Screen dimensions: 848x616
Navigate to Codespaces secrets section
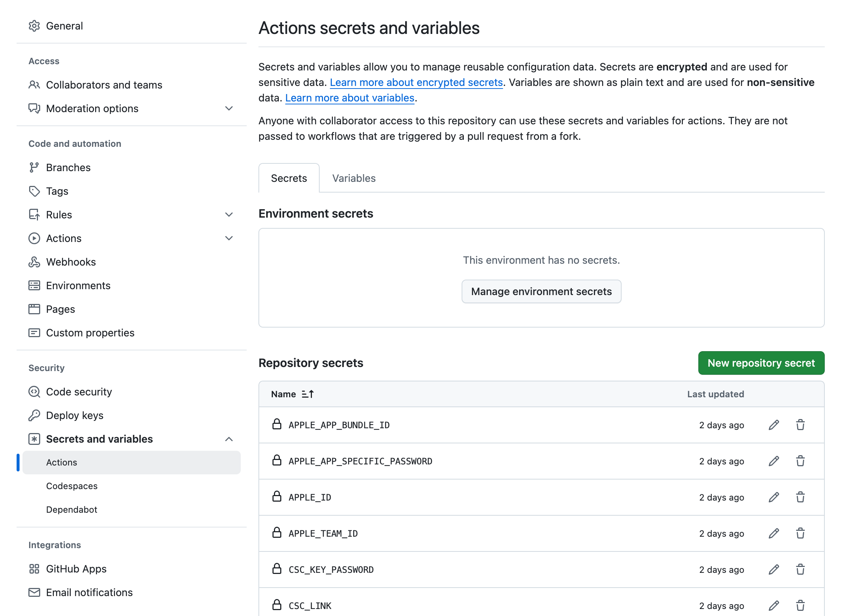tap(72, 485)
